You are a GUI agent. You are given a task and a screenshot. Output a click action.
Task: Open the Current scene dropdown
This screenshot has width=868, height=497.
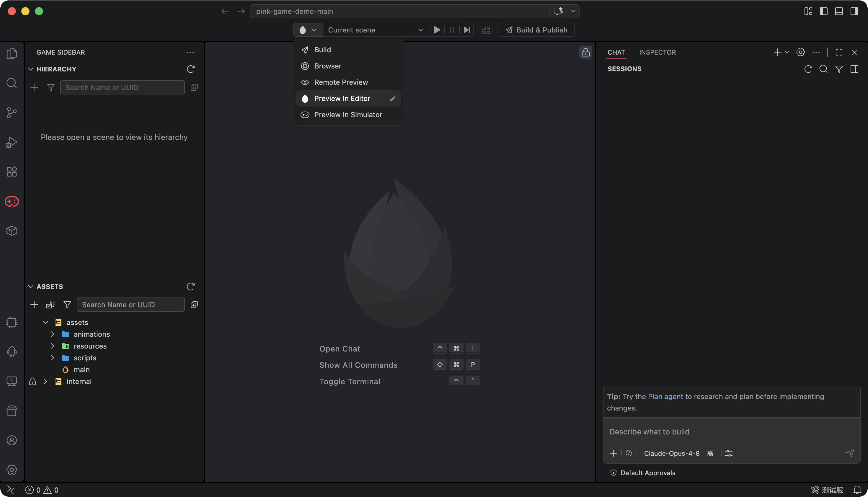tap(376, 30)
